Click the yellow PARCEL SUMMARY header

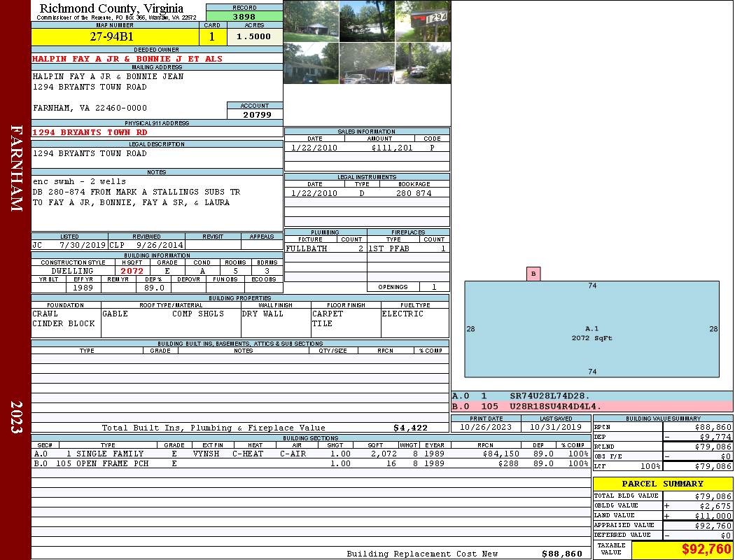pyautogui.click(x=662, y=484)
